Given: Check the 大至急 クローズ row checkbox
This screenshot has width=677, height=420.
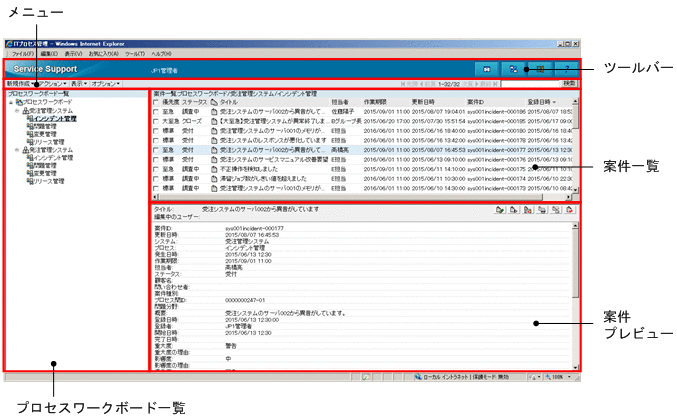Looking at the screenshot, I should [x=156, y=121].
